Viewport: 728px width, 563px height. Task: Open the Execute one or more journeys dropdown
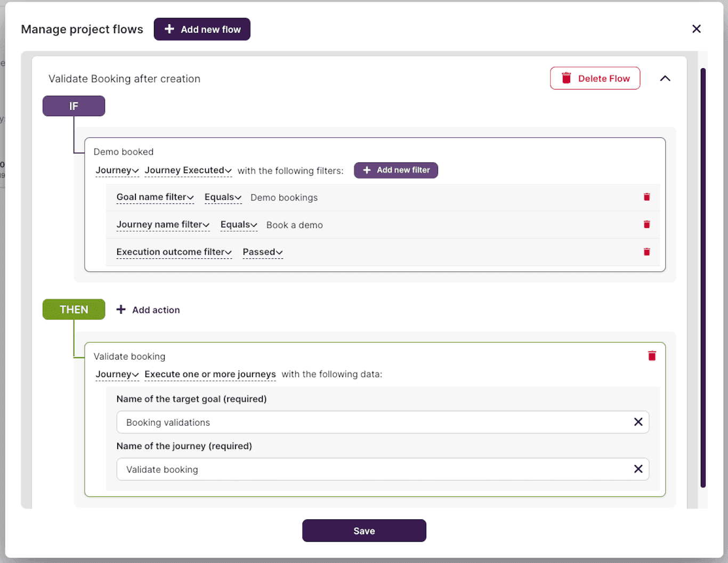pos(209,374)
